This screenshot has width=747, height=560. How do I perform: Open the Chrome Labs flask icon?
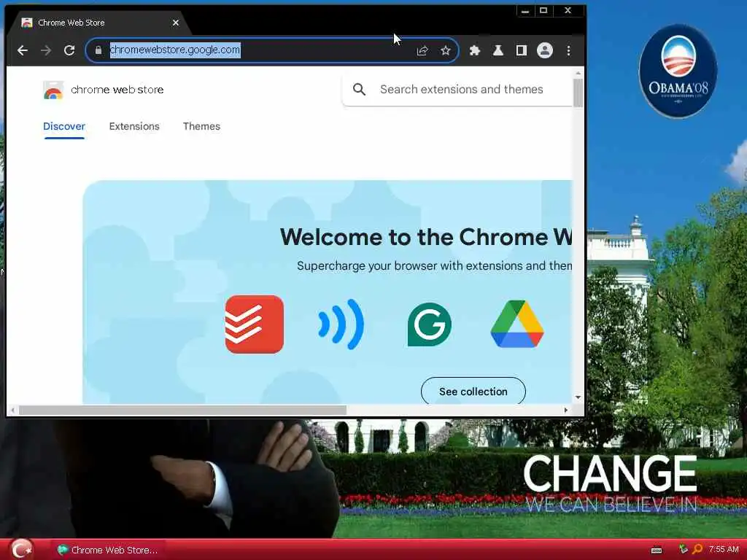click(x=498, y=50)
